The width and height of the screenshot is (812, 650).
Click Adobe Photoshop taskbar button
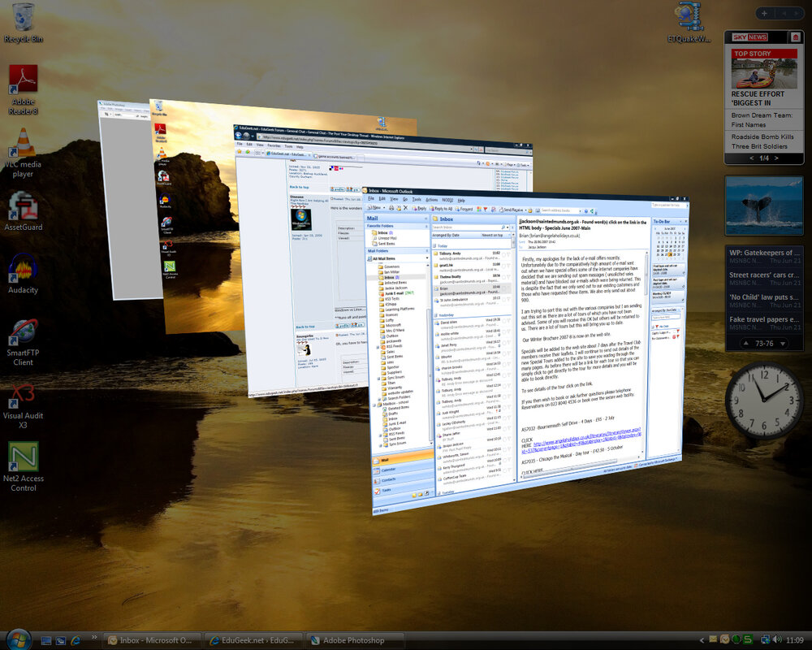tap(354, 640)
